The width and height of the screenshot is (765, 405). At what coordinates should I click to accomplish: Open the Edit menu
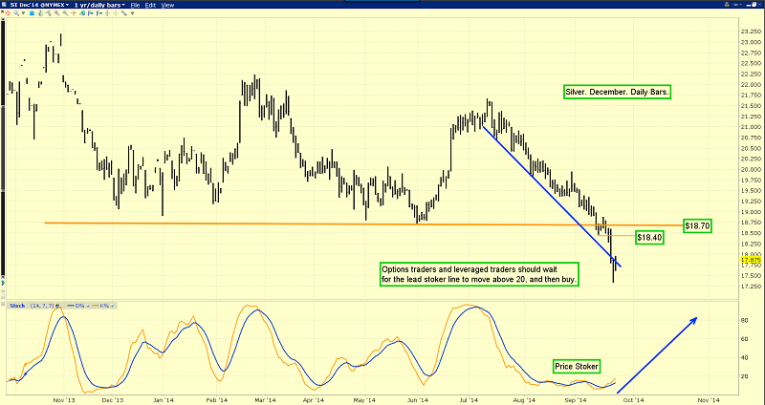151,5
